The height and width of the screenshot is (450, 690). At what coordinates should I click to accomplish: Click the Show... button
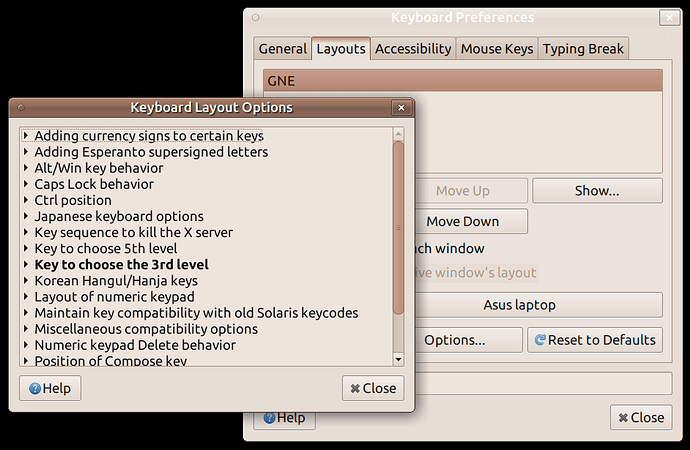[x=597, y=190]
